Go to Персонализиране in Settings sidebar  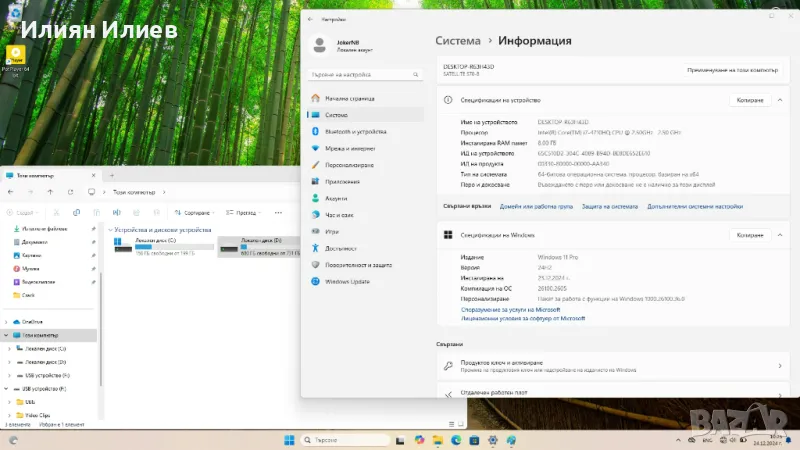coord(349,165)
